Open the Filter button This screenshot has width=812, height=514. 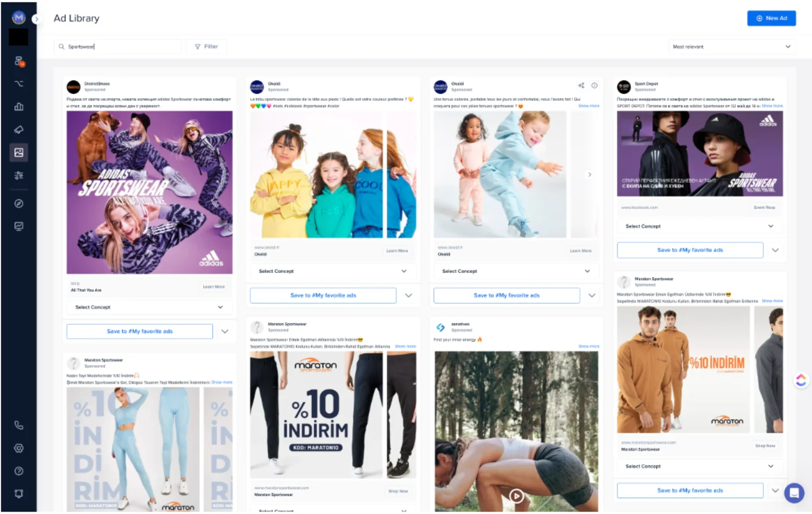pyautogui.click(x=206, y=46)
